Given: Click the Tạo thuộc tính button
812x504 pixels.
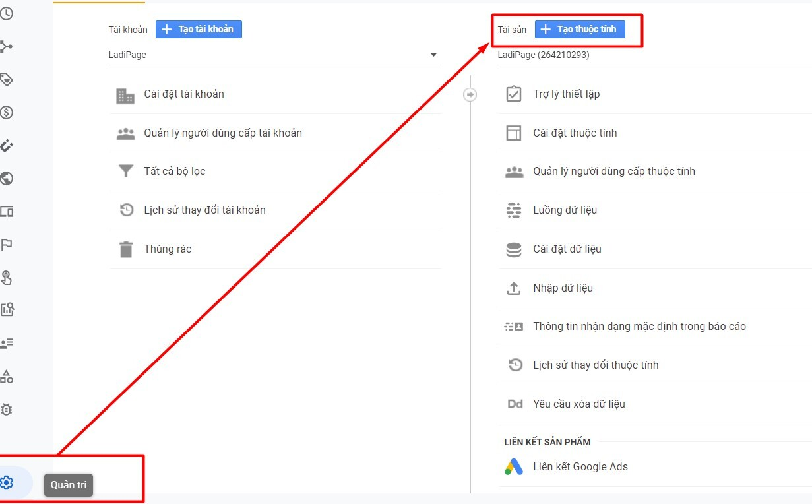Looking at the screenshot, I should pyautogui.click(x=579, y=29).
